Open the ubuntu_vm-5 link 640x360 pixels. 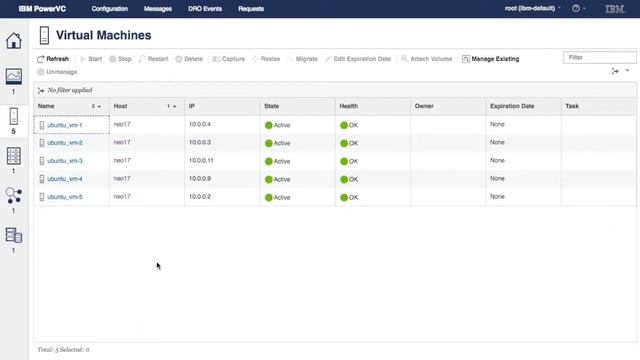64,197
